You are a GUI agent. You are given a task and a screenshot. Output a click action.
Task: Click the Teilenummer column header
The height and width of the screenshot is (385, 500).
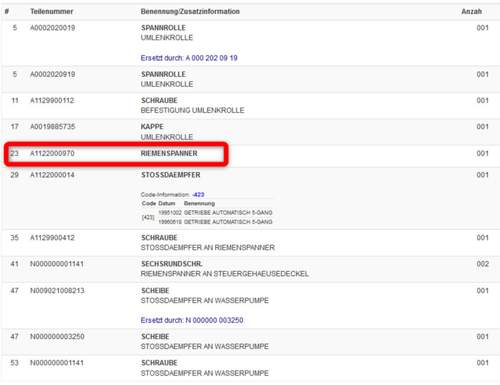pyautogui.click(x=52, y=11)
